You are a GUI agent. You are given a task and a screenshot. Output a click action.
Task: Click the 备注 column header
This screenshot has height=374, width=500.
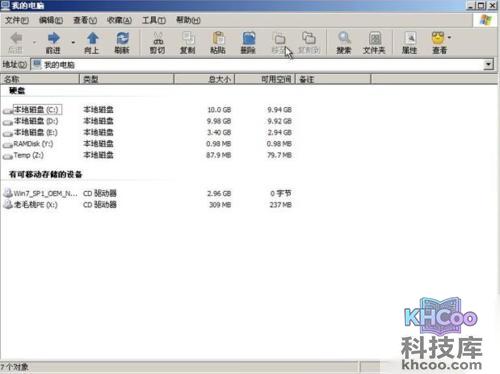(x=333, y=79)
